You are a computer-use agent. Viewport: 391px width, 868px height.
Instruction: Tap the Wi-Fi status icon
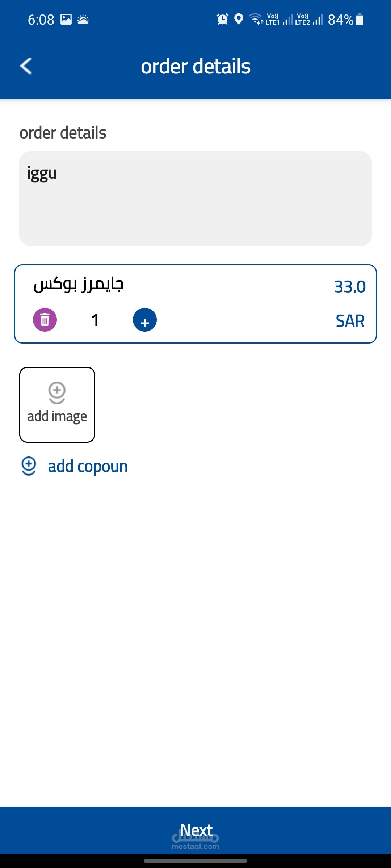point(256,19)
